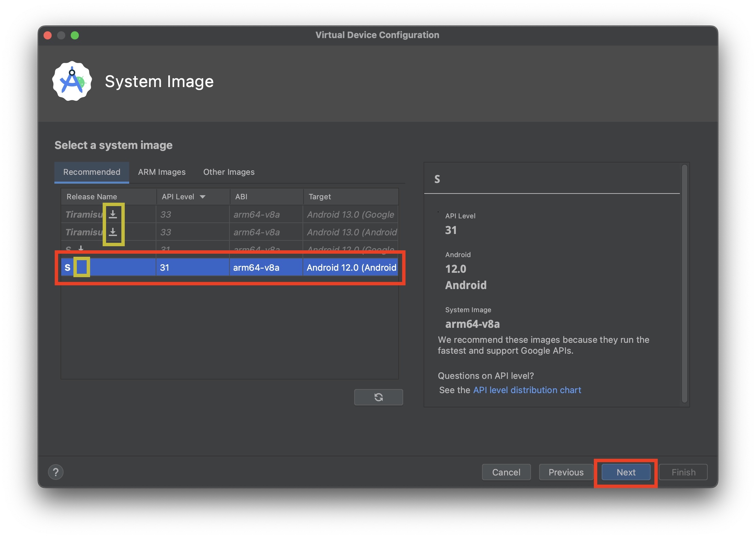Click download icon for Tiramisu Android row
This screenshot has height=538, width=756.
113,232
